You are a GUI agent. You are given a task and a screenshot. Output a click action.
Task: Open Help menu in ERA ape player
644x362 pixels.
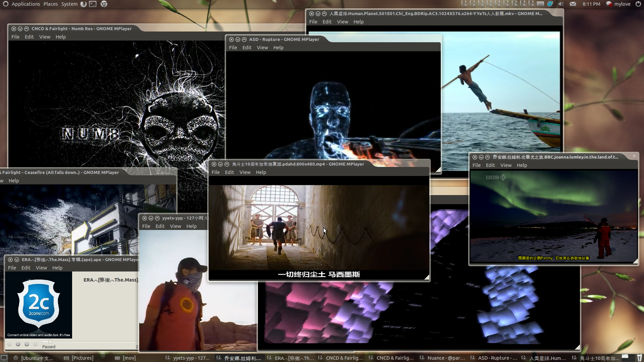57,268
